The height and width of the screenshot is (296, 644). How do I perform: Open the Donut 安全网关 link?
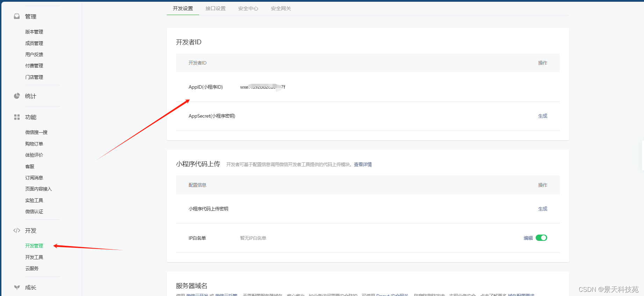point(392,295)
